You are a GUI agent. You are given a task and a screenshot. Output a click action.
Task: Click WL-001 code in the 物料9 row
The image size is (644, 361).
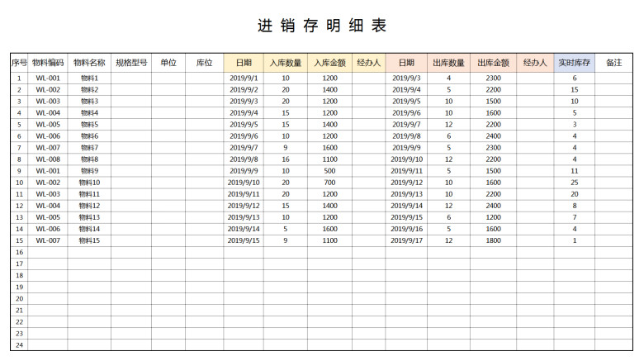point(48,171)
